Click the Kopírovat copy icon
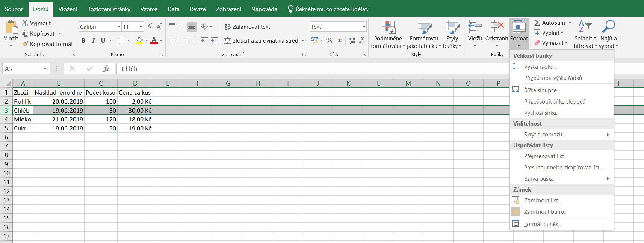The image size is (644, 243). [x=25, y=33]
